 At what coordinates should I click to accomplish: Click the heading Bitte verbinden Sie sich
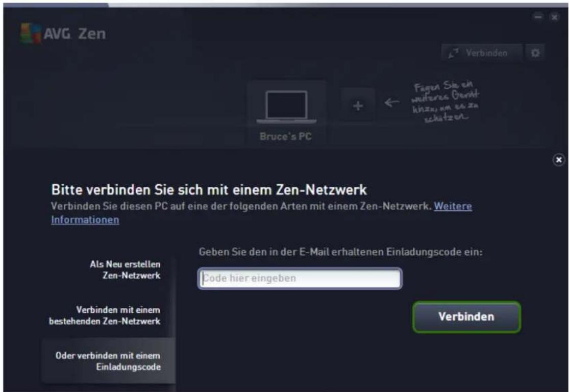pyautogui.click(x=209, y=190)
